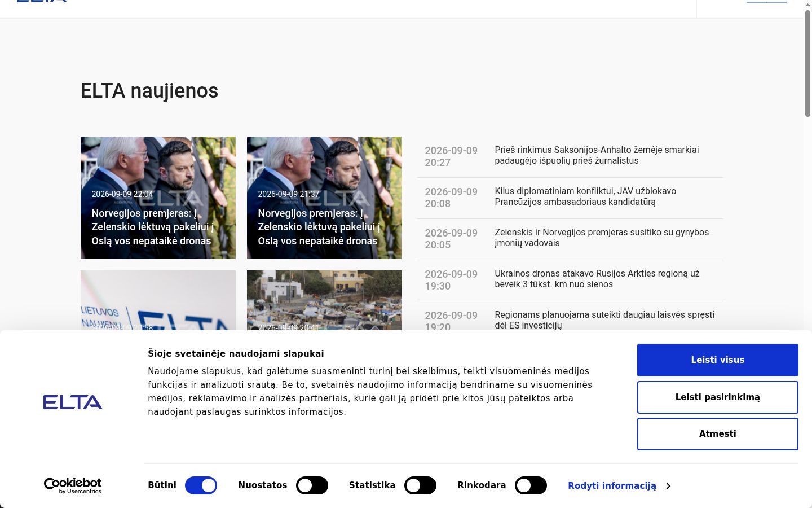Click the Leisti pasirinkimą button
This screenshot has height=508, width=812.
(x=718, y=397)
